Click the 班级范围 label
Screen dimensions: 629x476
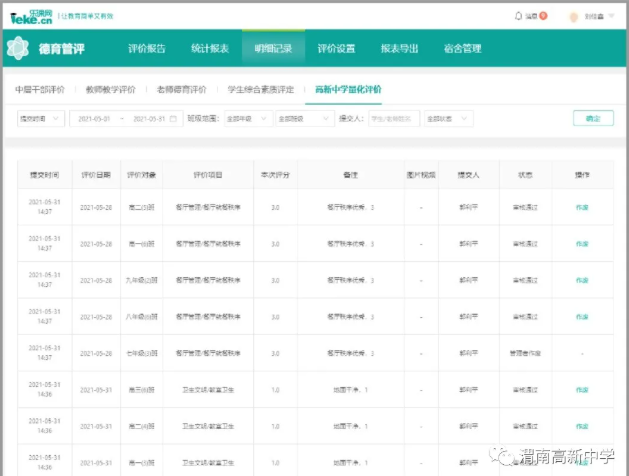click(203, 119)
